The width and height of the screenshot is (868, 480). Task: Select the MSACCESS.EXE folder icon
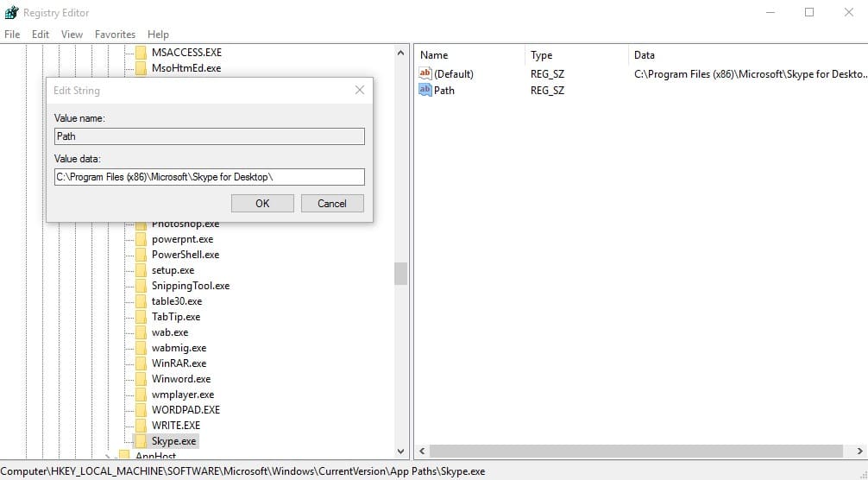click(x=142, y=53)
